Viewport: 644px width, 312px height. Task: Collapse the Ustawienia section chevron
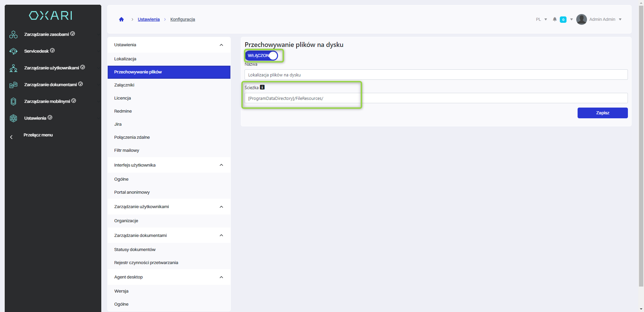tap(221, 45)
